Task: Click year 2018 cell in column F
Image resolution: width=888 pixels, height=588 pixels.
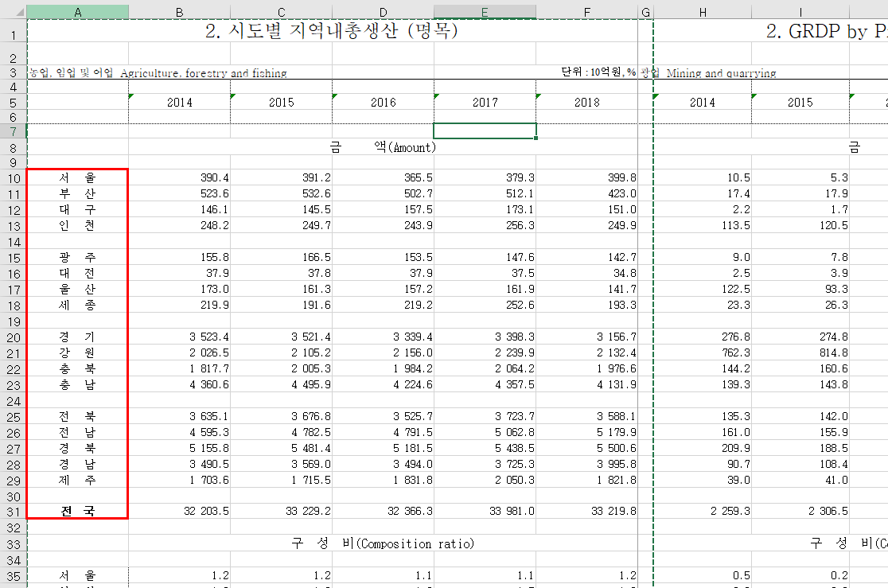Action: coord(586,103)
